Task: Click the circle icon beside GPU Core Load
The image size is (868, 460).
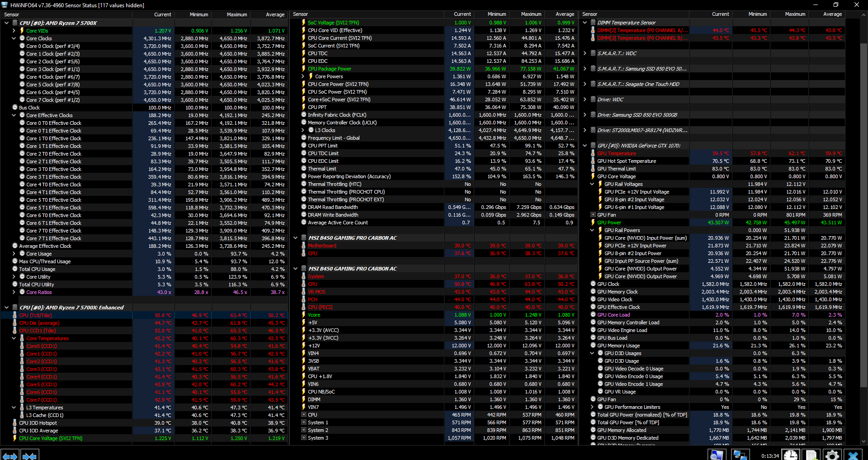Action: [x=593, y=315]
